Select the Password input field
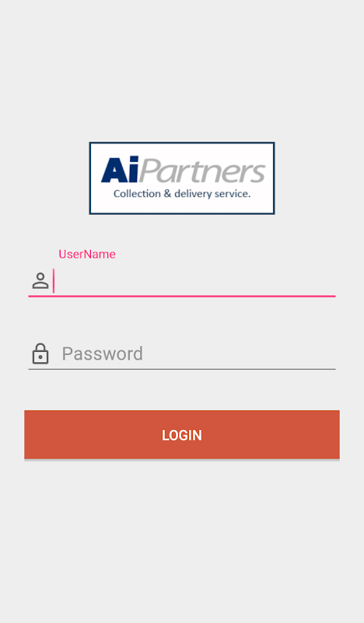The height and width of the screenshot is (623, 364). (182, 354)
